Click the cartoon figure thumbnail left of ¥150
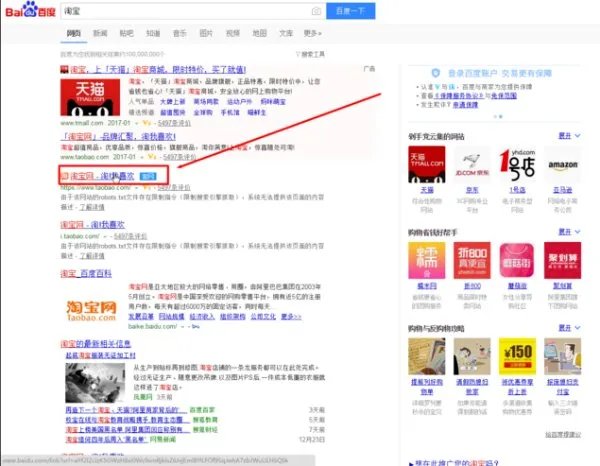The image size is (600, 466). tap(472, 356)
